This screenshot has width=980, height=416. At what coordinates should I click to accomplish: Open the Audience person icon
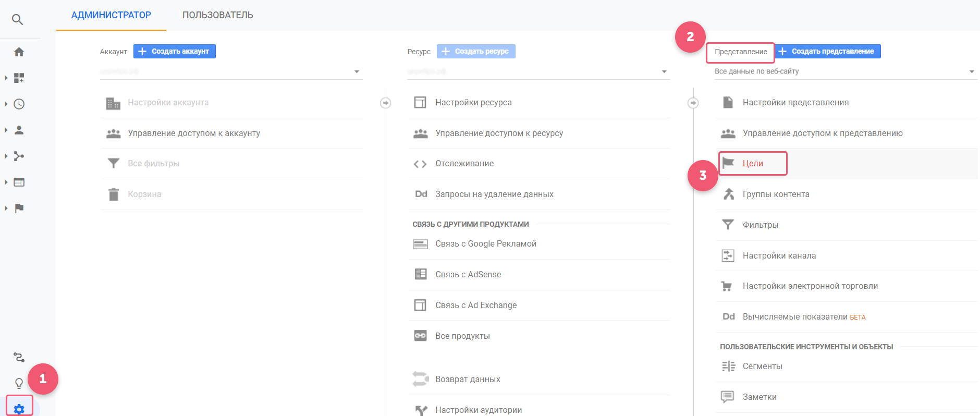click(x=19, y=130)
